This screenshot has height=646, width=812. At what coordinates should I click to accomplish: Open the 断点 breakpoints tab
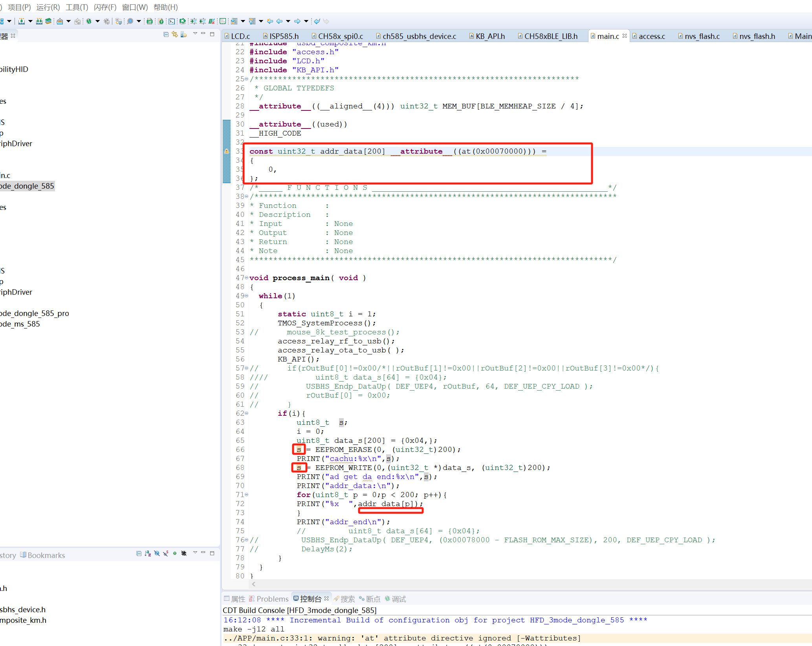(x=370, y=599)
